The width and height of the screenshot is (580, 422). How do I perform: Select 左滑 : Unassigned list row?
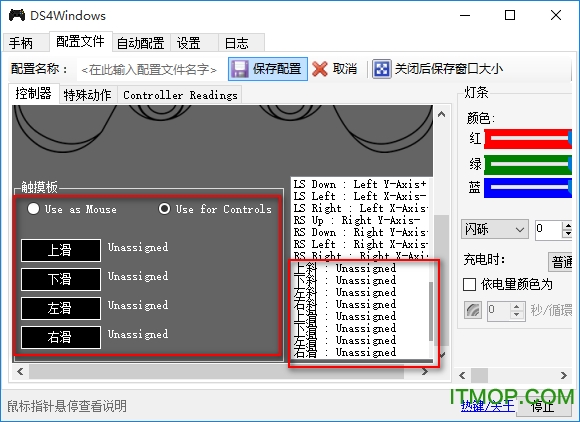pyautogui.click(x=360, y=340)
